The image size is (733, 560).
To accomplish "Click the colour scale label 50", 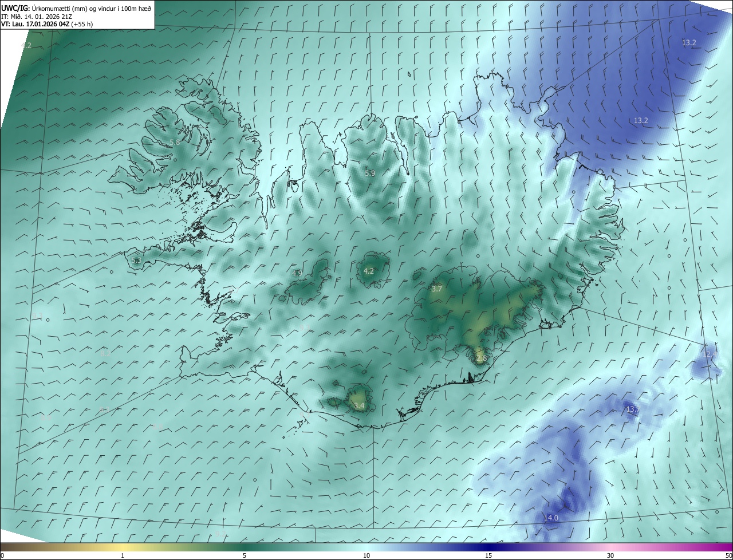I will 728,555.
